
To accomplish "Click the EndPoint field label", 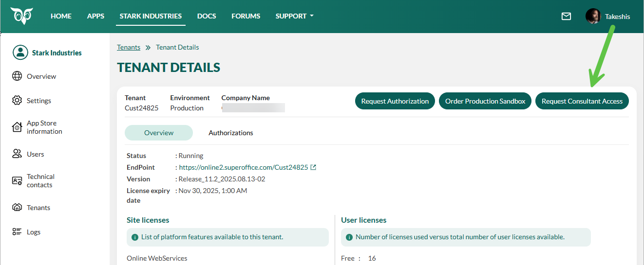I will [141, 167].
